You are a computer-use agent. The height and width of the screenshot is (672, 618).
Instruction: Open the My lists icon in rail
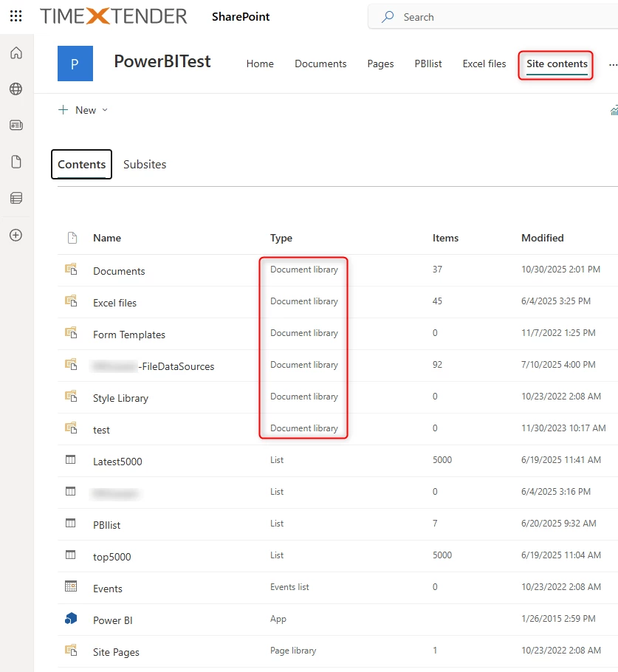click(x=16, y=198)
